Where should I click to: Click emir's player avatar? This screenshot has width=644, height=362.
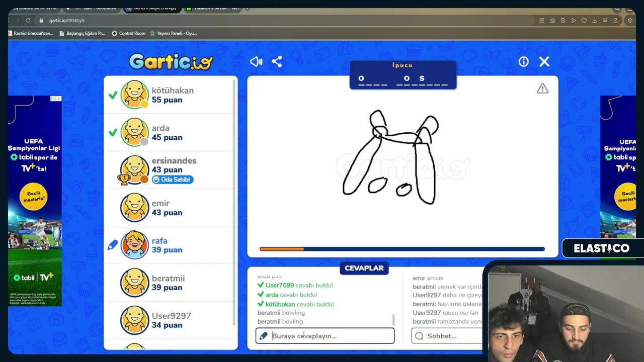click(134, 207)
